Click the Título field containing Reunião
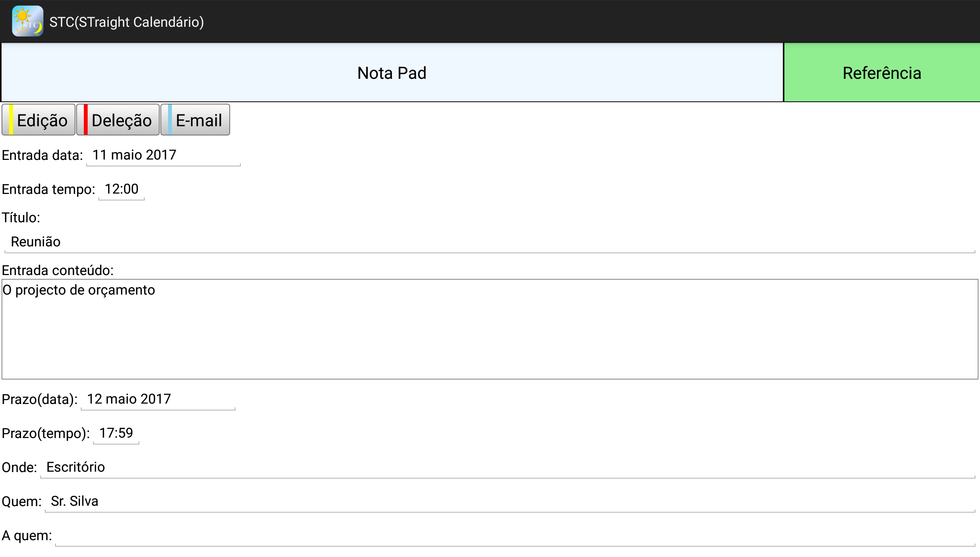Image resolution: width=980 pixels, height=557 pixels. coord(489,242)
